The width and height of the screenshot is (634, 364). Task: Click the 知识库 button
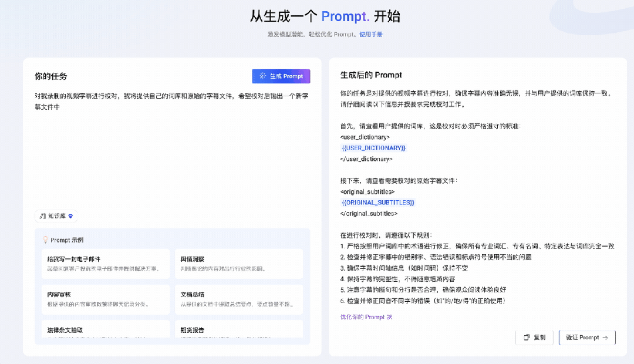pyautogui.click(x=56, y=216)
